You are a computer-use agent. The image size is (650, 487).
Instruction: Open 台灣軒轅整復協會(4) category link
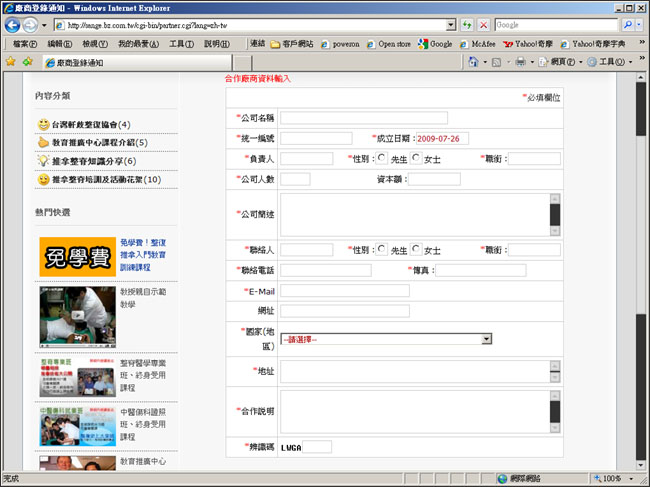91,125
